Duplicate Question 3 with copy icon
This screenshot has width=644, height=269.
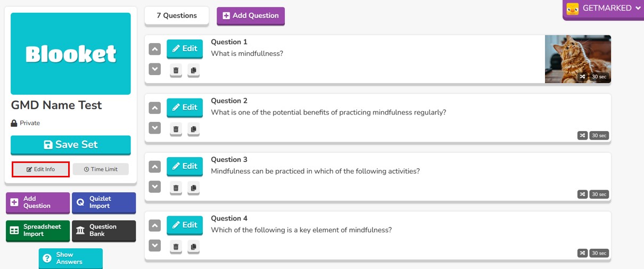[193, 188]
